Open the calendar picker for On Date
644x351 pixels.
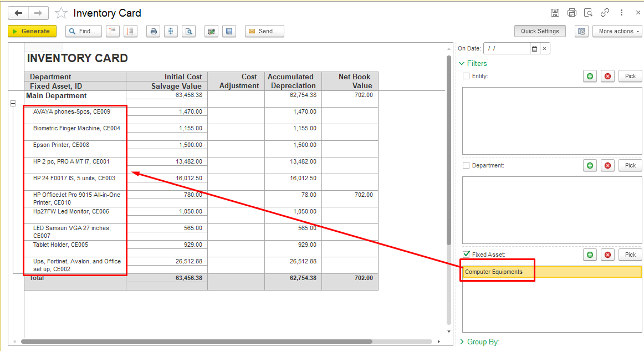coord(534,49)
